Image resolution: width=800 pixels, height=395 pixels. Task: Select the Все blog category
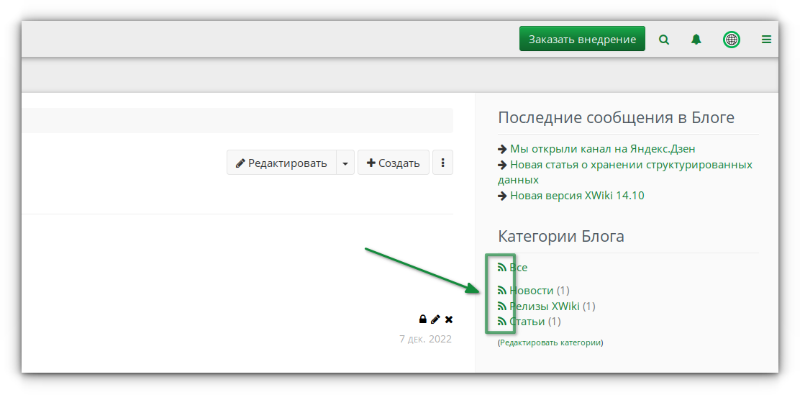pyautogui.click(x=518, y=267)
